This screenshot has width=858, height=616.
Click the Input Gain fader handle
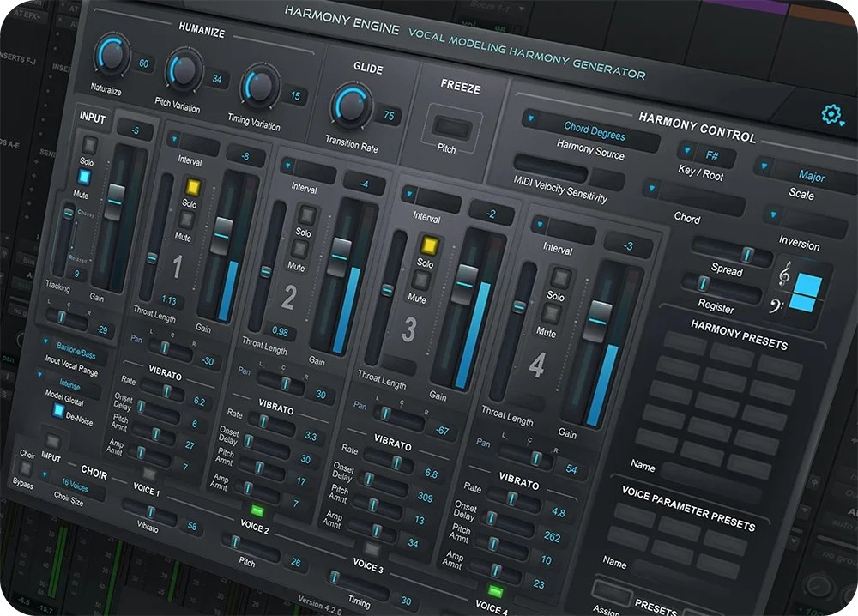click(x=115, y=202)
